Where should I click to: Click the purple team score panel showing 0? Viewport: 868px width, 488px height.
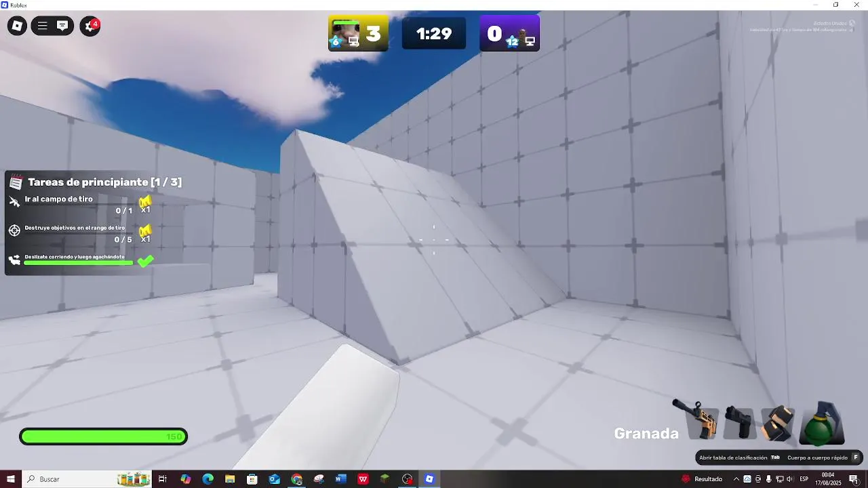click(510, 34)
